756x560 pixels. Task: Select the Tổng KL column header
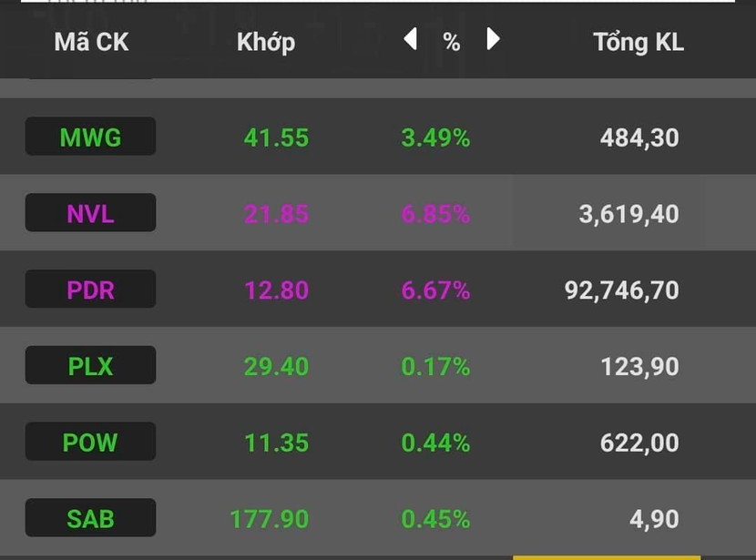[x=638, y=42]
